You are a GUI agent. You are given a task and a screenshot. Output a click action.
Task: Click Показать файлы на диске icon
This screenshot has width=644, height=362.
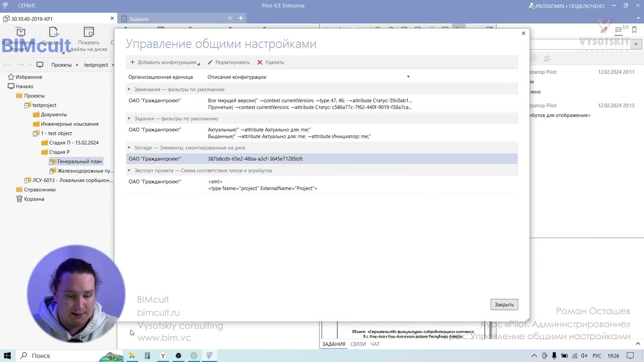pos(89,33)
